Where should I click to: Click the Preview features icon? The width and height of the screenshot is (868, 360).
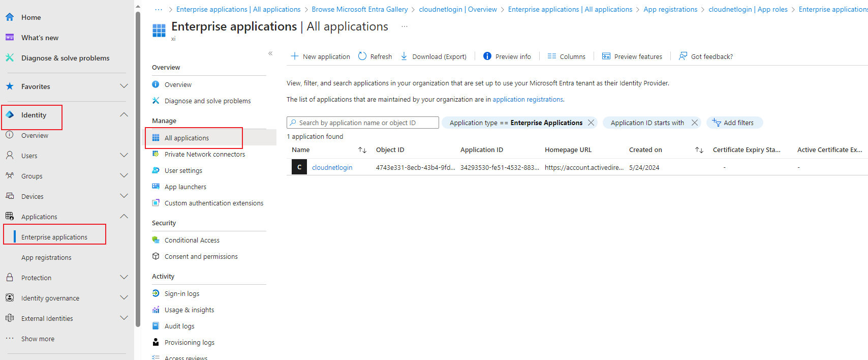606,56
